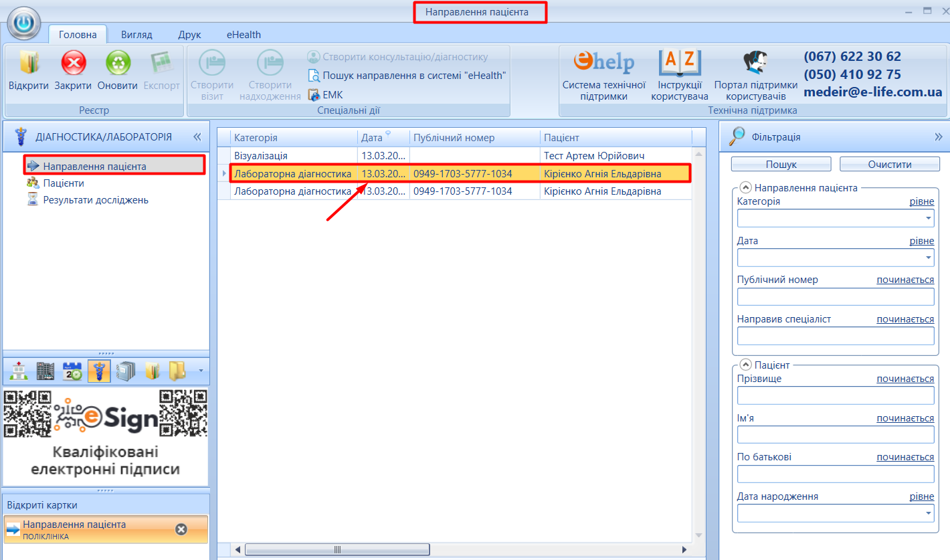Click the grey multi-storey building icon
The width and height of the screenshot is (950, 560).
click(x=45, y=371)
